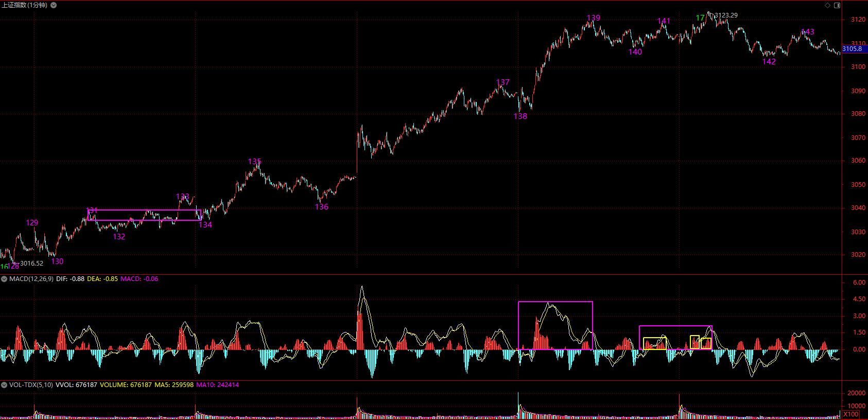Click pivot marker 130 on the chart
This screenshot has width=868, height=420.
[57, 261]
